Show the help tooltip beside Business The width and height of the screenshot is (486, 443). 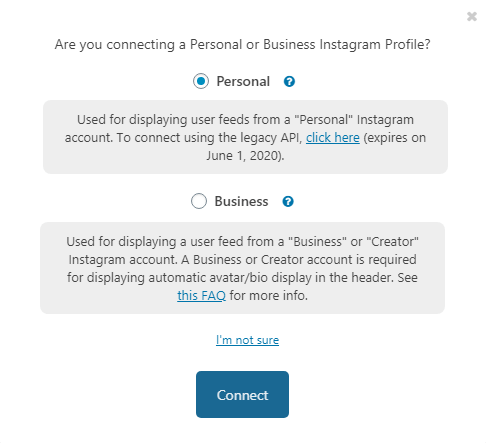(x=288, y=201)
